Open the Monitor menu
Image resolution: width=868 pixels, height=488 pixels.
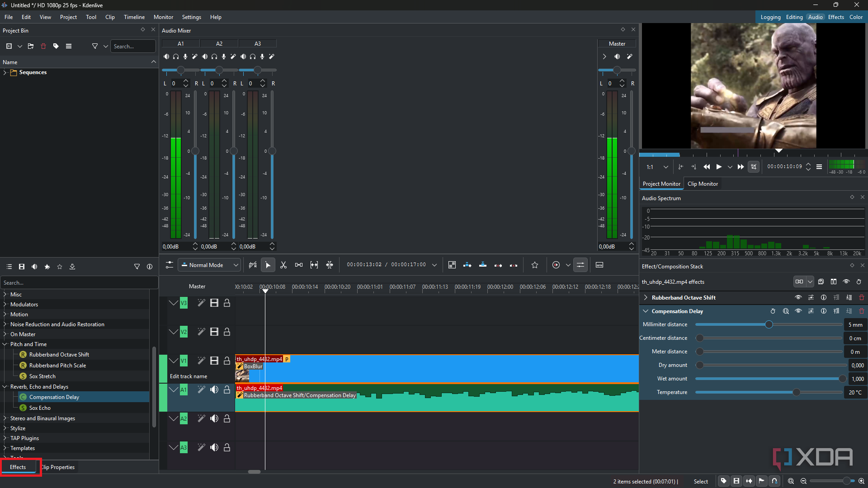coord(163,17)
